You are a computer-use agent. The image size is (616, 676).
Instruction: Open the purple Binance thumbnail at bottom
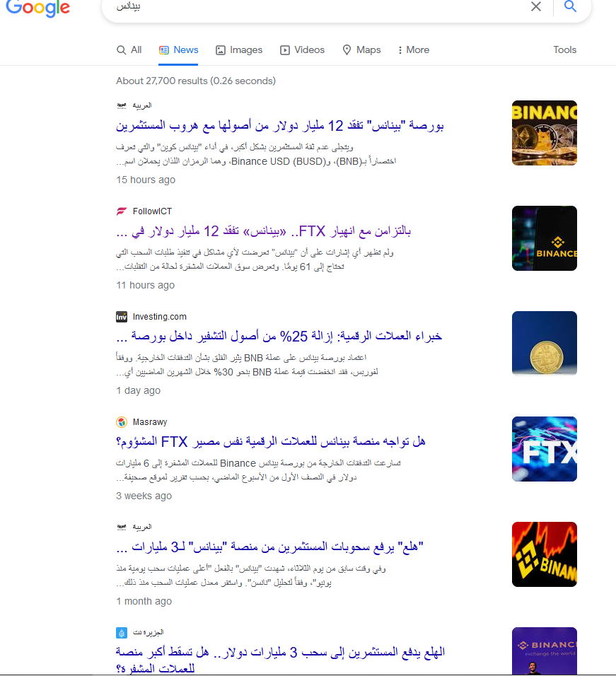click(545, 651)
